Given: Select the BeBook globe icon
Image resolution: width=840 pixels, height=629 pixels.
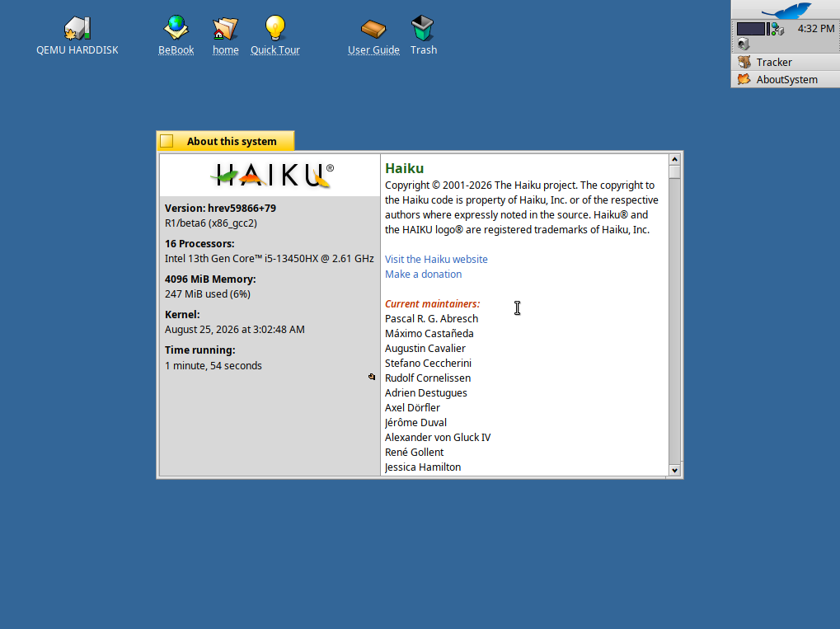Looking at the screenshot, I should [x=176, y=28].
